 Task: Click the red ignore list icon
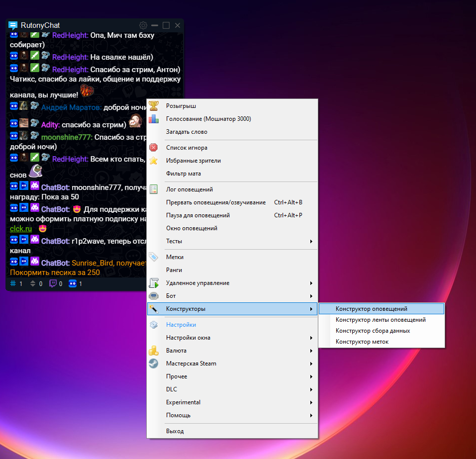(x=154, y=148)
